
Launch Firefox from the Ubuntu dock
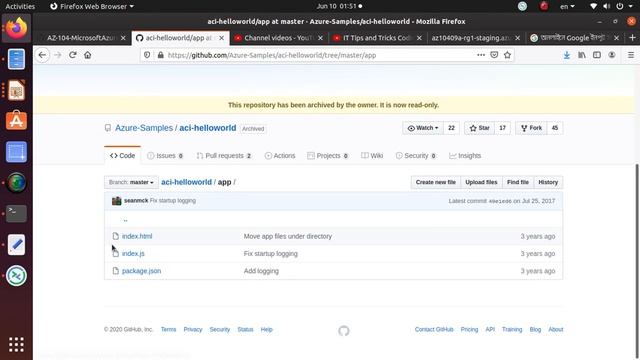coord(16,28)
